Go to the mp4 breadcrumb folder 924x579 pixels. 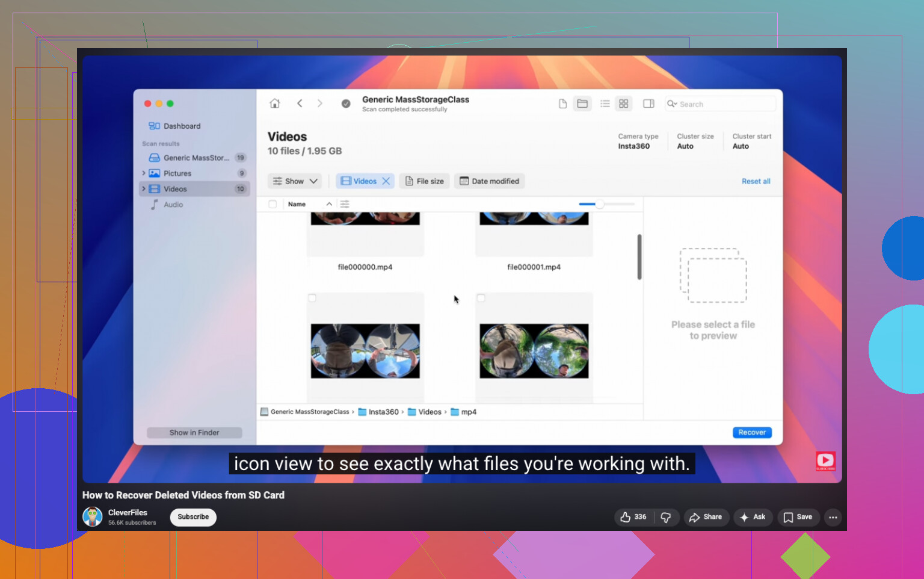464,412
